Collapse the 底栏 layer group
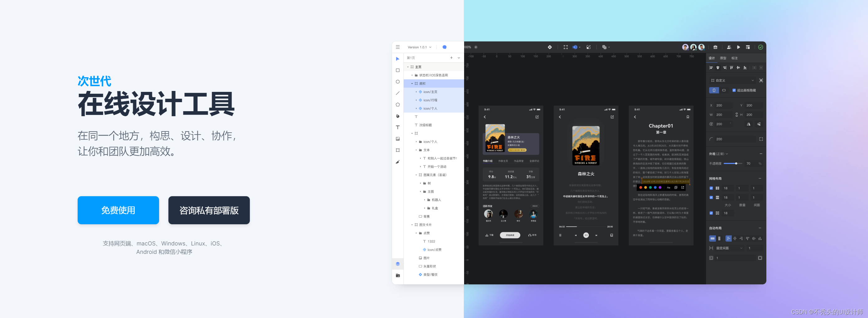This screenshot has height=318, width=868. click(x=412, y=83)
